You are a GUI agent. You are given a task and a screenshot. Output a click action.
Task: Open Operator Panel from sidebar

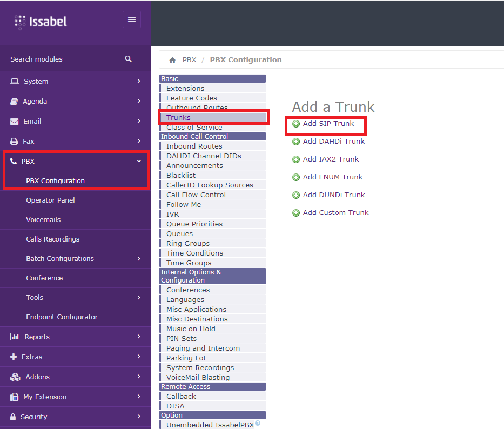(x=50, y=200)
